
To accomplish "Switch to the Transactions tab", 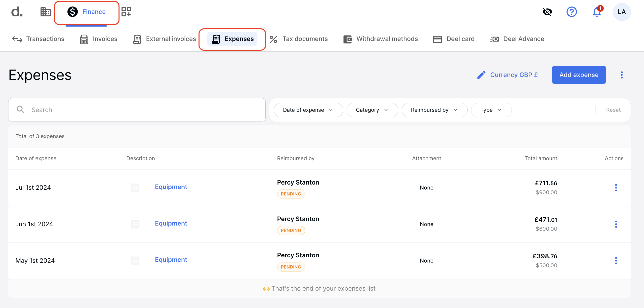I will pyautogui.click(x=38, y=39).
